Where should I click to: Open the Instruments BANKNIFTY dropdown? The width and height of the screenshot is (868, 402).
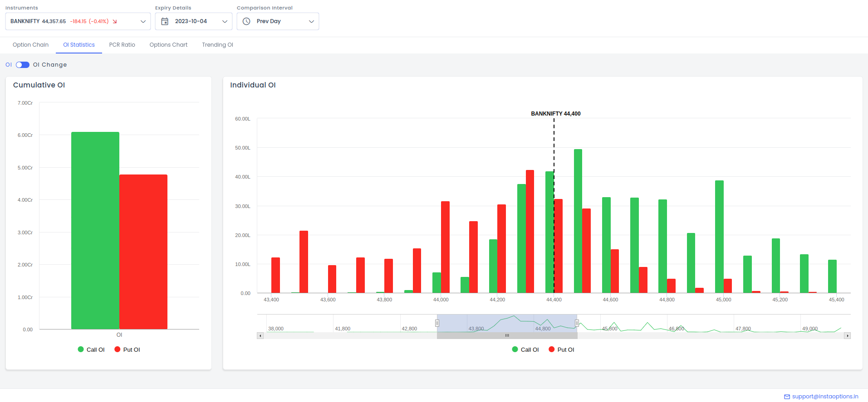pos(78,21)
